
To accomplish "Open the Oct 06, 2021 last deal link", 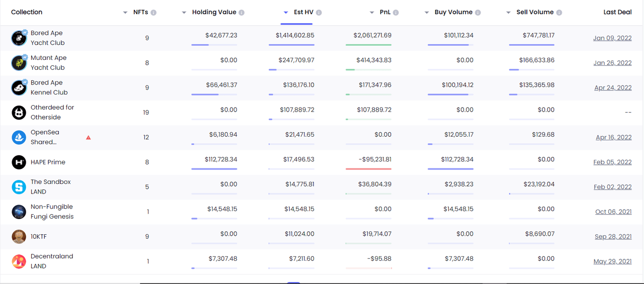I will pyautogui.click(x=613, y=212).
